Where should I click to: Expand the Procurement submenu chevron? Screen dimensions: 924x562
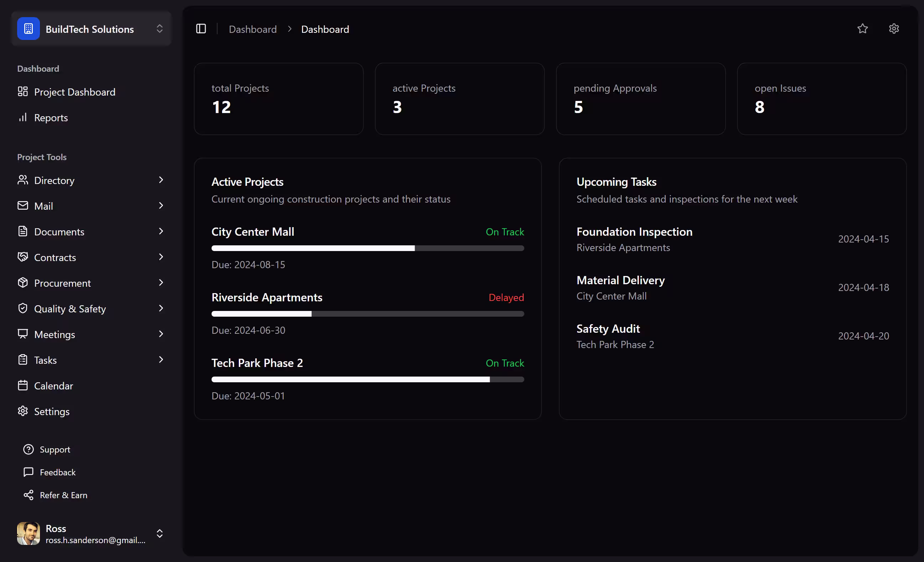click(x=161, y=283)
